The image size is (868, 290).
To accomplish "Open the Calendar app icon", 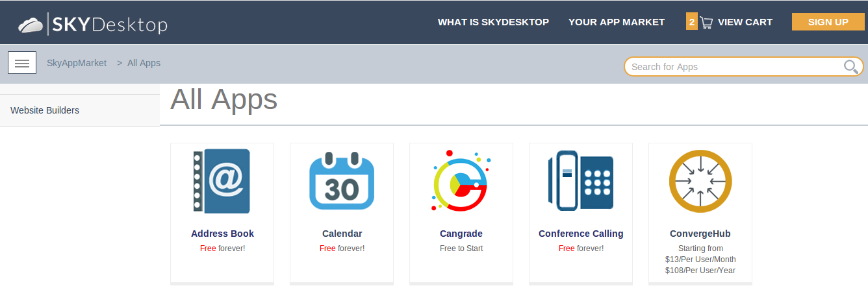I will [341, 181].
